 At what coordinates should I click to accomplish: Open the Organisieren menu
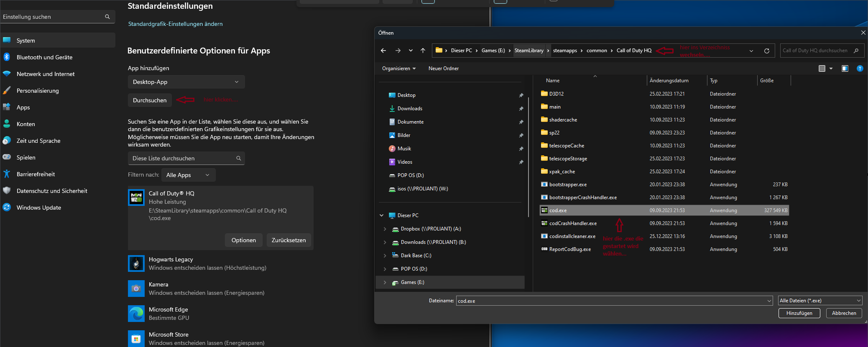pyautogui.click(x=398, y=68)
